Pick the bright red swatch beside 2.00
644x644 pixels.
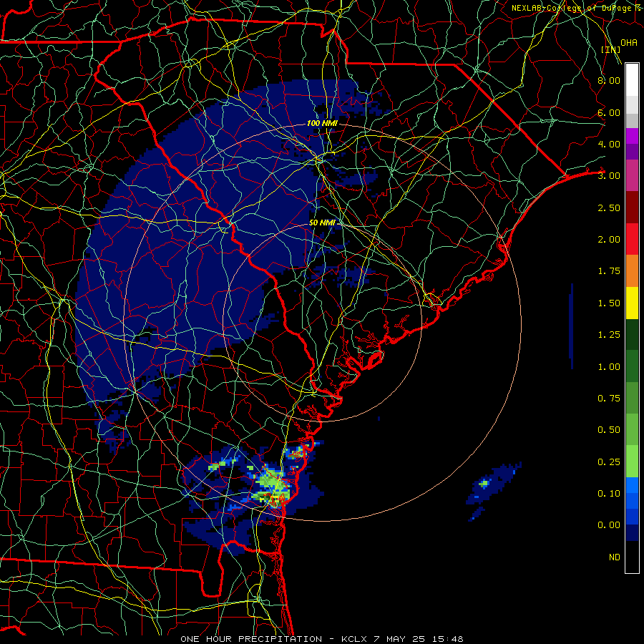[x=632, y=239]
